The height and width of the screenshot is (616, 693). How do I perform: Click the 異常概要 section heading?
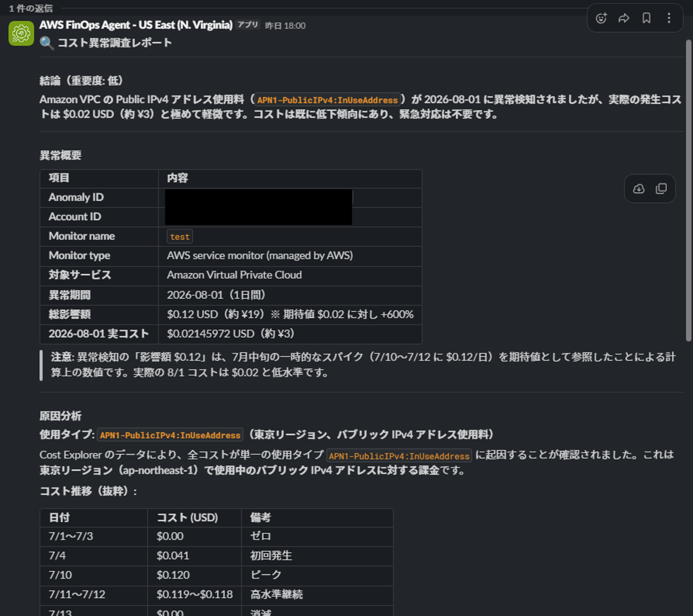coord(60,155)
